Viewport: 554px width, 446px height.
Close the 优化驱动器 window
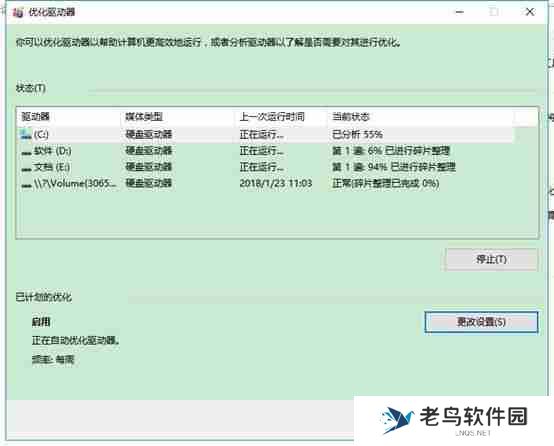pos(530,12)
